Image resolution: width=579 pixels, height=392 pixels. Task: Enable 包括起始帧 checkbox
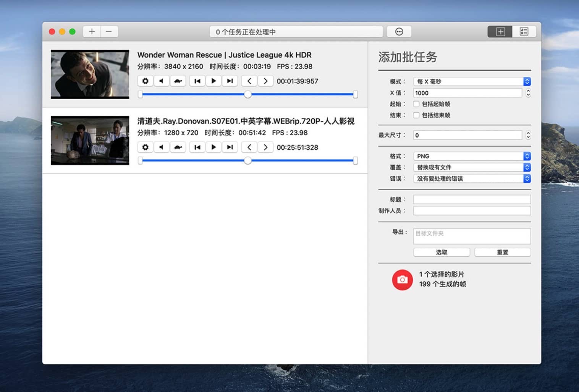tap(416, 104)
